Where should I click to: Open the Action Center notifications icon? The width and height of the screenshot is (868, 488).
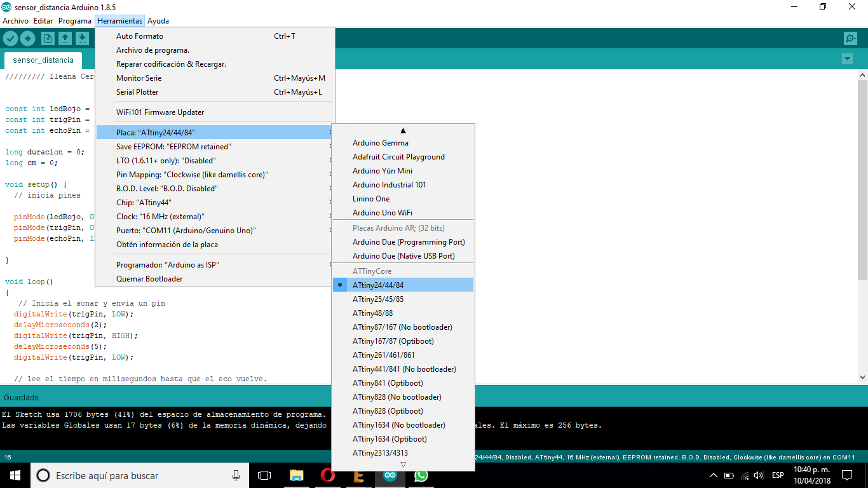pos(847,475)
